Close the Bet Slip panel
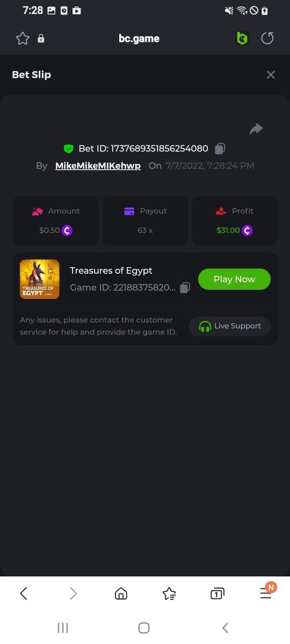This screenshot has width=290, height=644. pyautogui.click(x=271, y=75)
